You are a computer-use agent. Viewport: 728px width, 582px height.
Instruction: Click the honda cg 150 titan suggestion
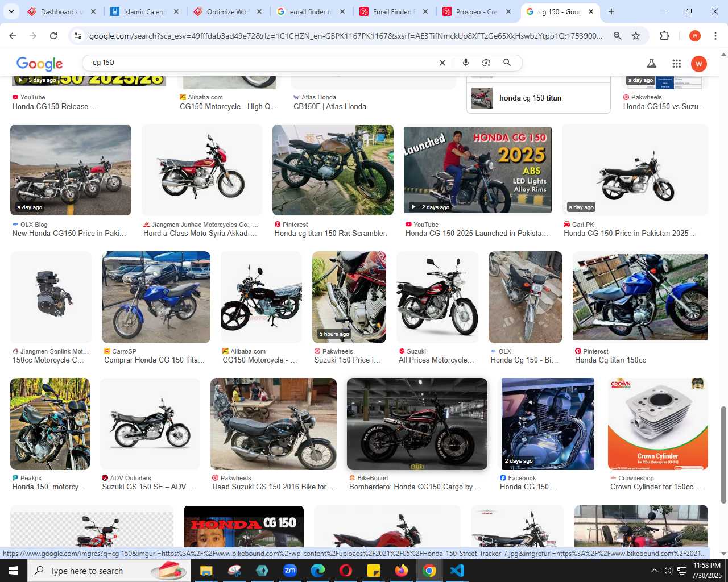(538, 98)
